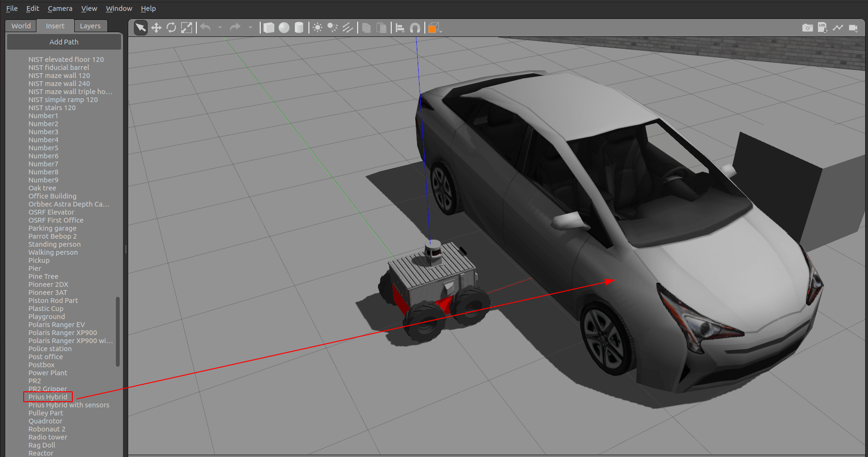Switch to the rotate mode tool

pyautogui.click(x=171, y=28)
